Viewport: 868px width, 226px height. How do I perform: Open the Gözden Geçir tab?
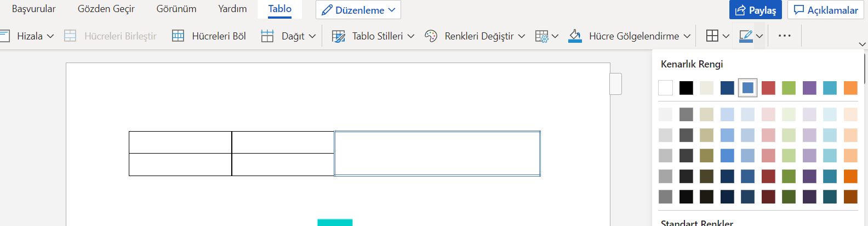(106, 9)
